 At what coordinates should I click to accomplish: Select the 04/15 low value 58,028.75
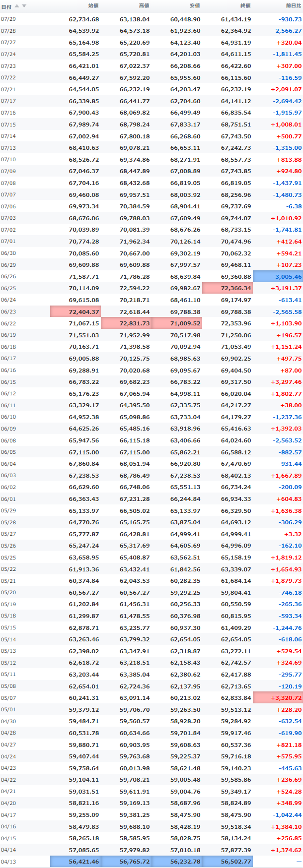pyautogui.click(x=185, y=838)
